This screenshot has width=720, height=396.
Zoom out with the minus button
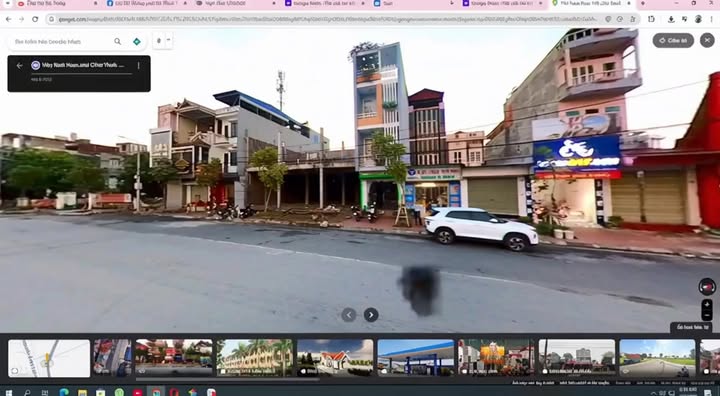click(707, 315)
